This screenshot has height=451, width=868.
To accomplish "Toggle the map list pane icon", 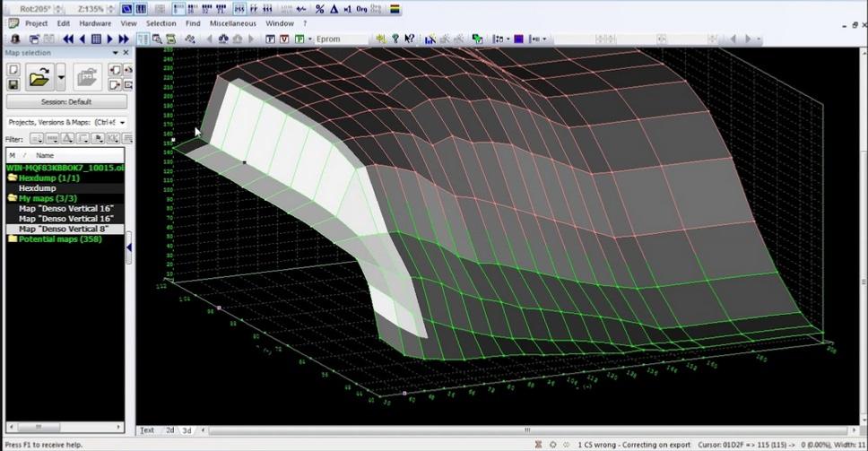I will point(143,39).
